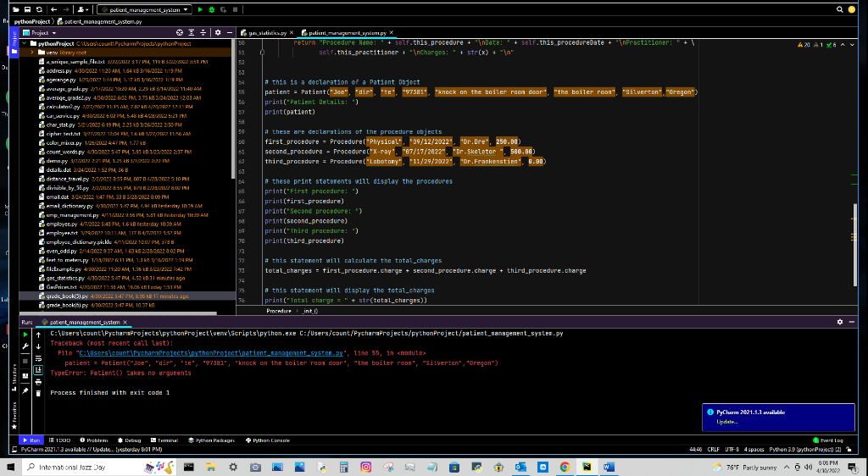The width and height of the screenshot is (868, 476).
Task: Toggle soft-wrap in Run console
Action: 38,357
